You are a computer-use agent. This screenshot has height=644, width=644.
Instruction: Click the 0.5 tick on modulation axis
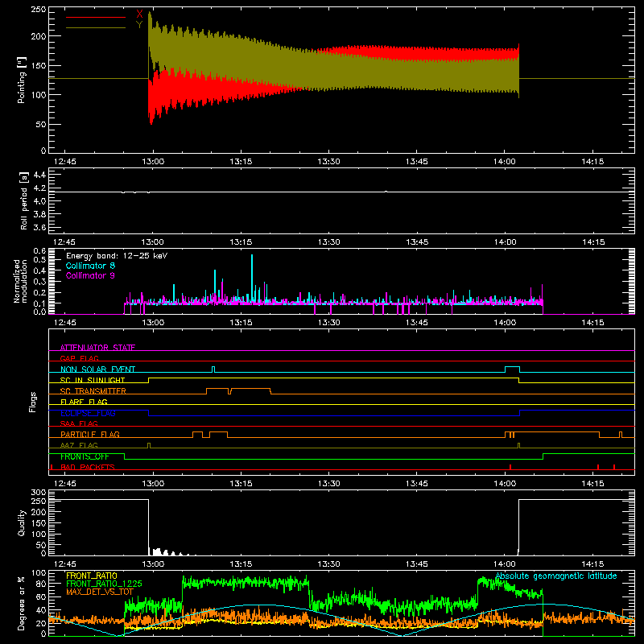[39, 259]
